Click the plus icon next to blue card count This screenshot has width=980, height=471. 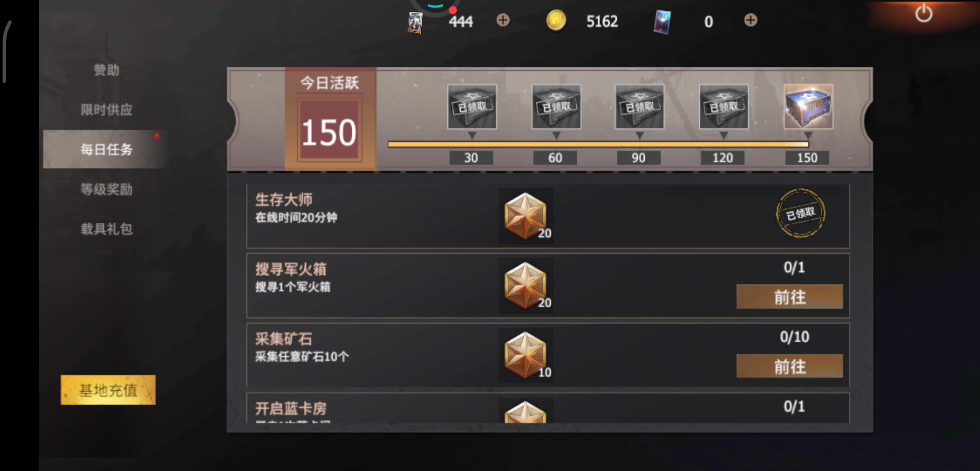(x=751, y=20)
